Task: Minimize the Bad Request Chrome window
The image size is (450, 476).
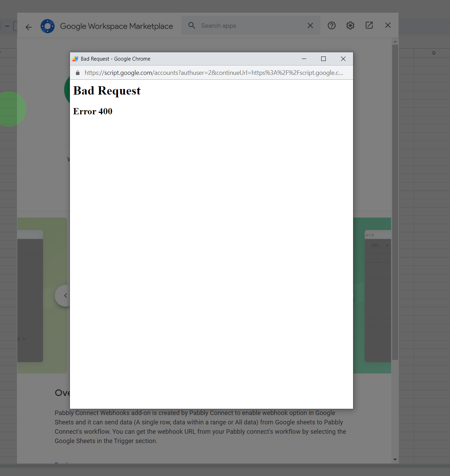Action: [x=304, y=59]
